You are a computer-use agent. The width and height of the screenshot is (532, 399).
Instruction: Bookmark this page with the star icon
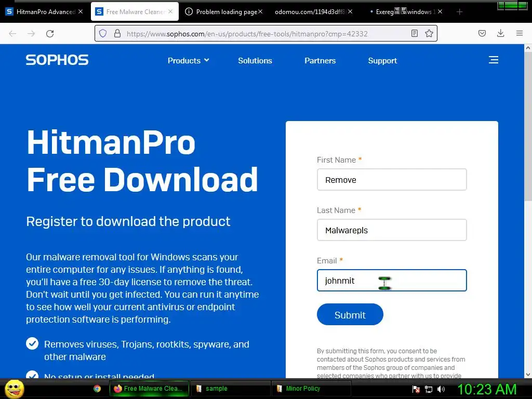click(x=429, y=33)
